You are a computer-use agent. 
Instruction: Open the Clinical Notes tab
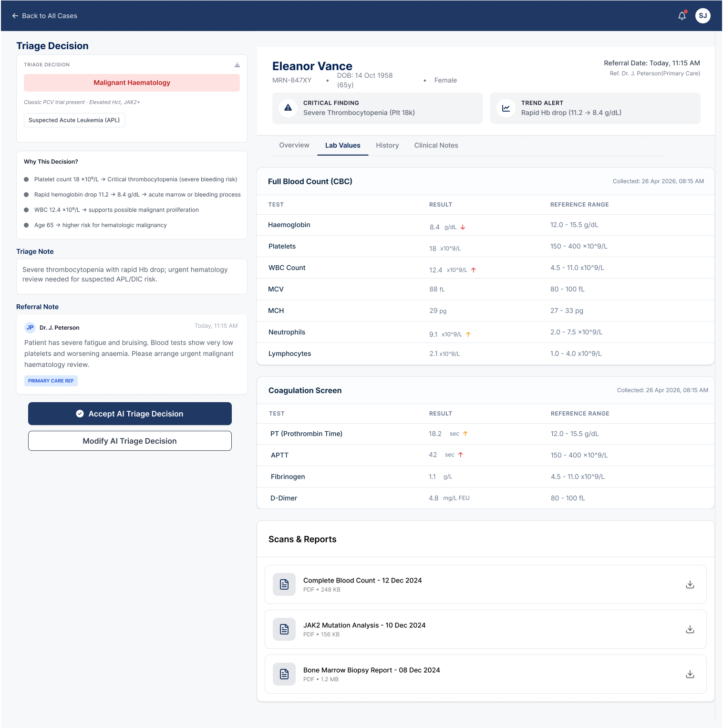pos(436,146)
